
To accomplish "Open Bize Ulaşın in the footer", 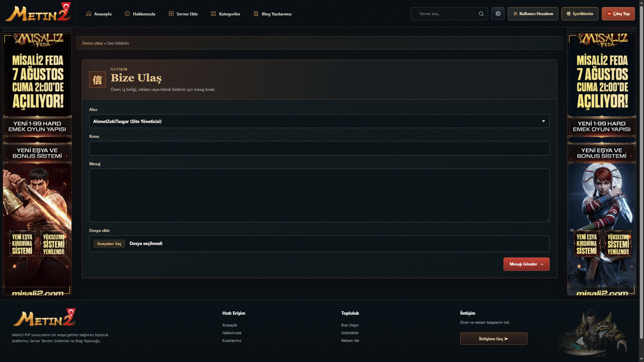I will (x=350, y=325).
